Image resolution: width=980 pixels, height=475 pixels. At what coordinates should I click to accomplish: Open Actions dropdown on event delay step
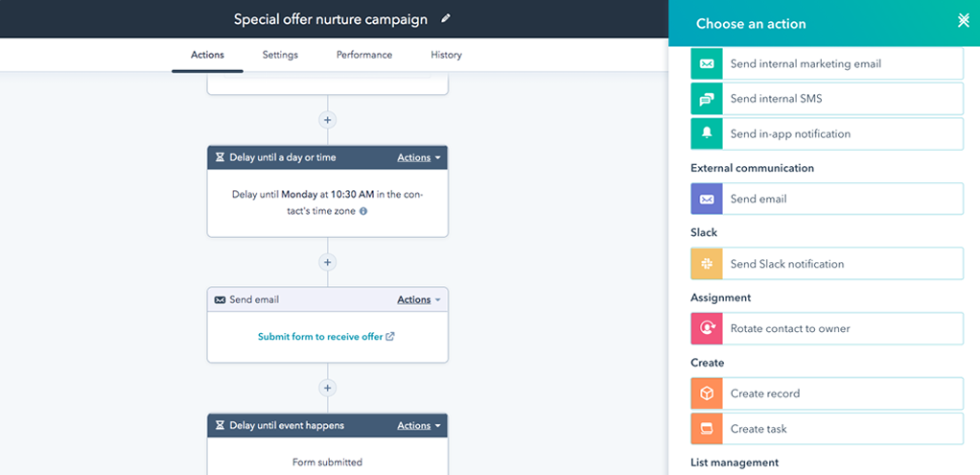419,425
